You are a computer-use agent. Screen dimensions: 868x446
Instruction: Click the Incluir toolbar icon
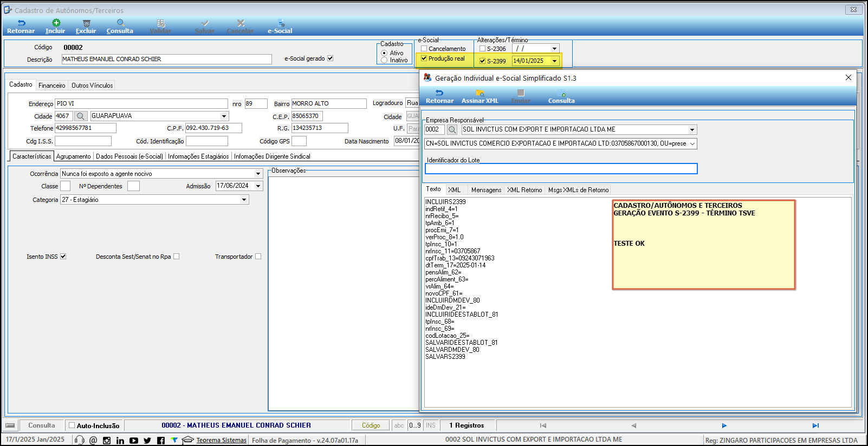point(56,23)
